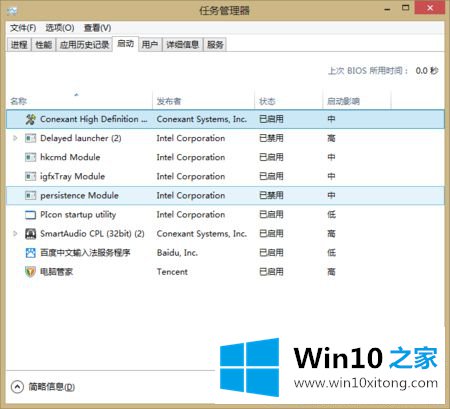Image resolution: width=450 pixels, height=409 pixels.
Task: Click the 百度中文输入法服务程序 icon
Action: click(x=30, y=253)
